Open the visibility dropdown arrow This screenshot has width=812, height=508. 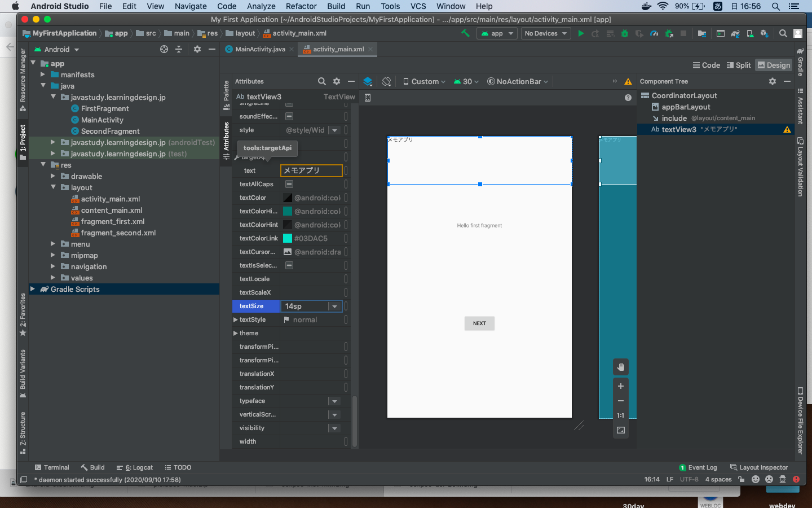pos(334,428)
